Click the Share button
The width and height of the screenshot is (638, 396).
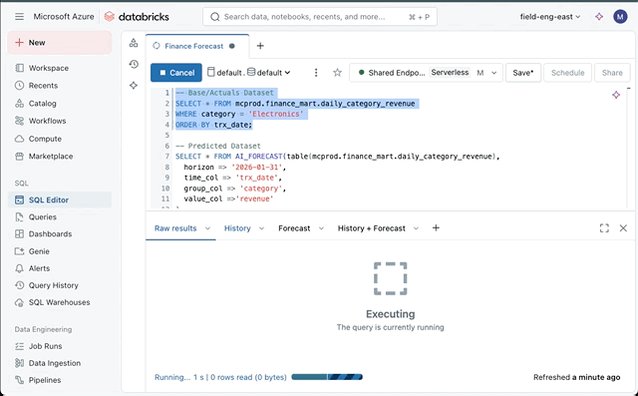click(x=612, y=72)
